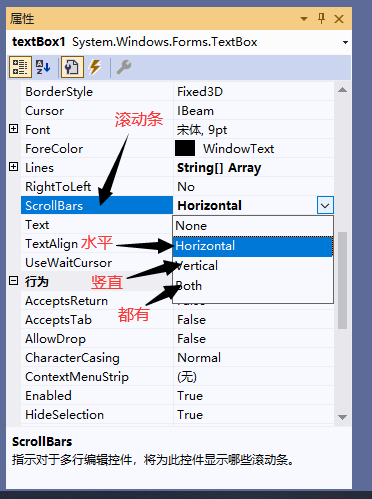Click the 宋体, 9pt font value
The width and height of the screenshot is (372, 499).
tap(202, 130)
